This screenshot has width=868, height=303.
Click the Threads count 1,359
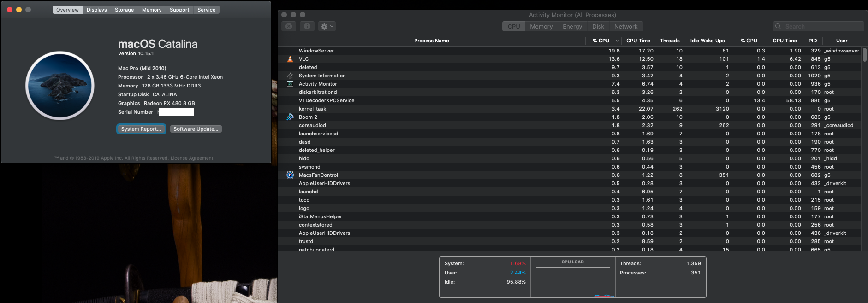(x=693, y=263)
